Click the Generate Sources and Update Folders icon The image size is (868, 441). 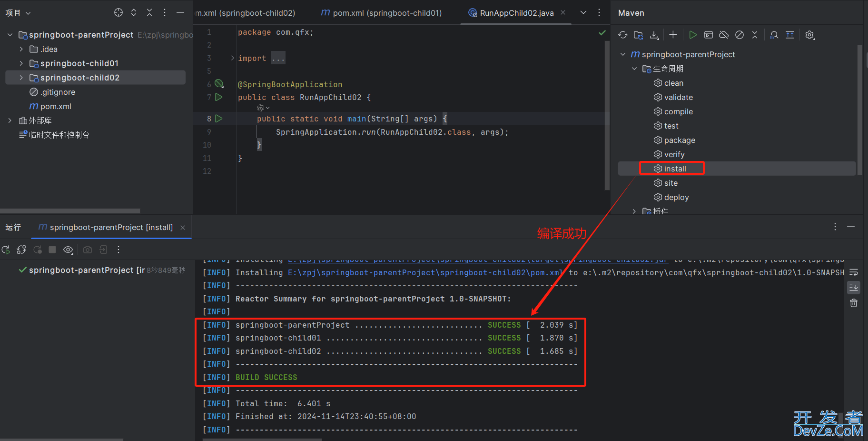click(639, 35)
